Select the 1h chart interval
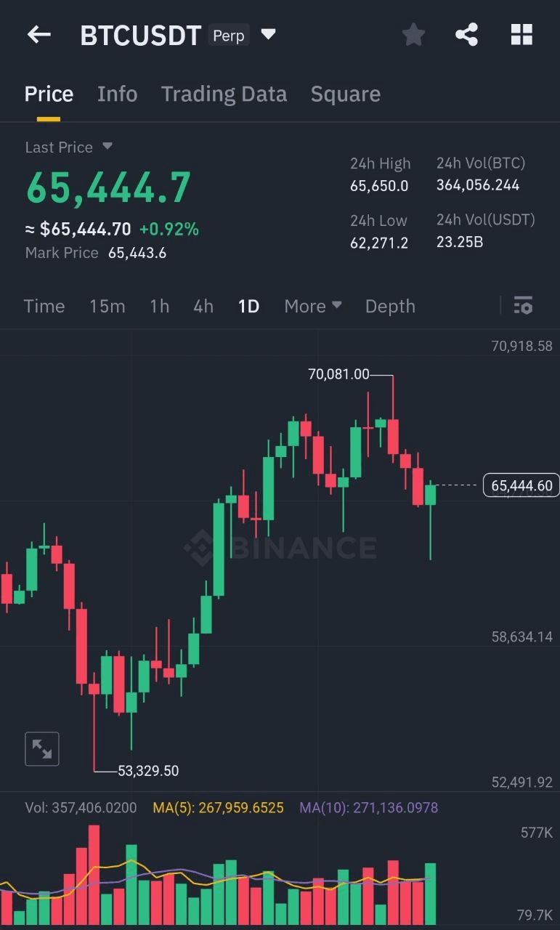560x930 pixels. [159, 306]
